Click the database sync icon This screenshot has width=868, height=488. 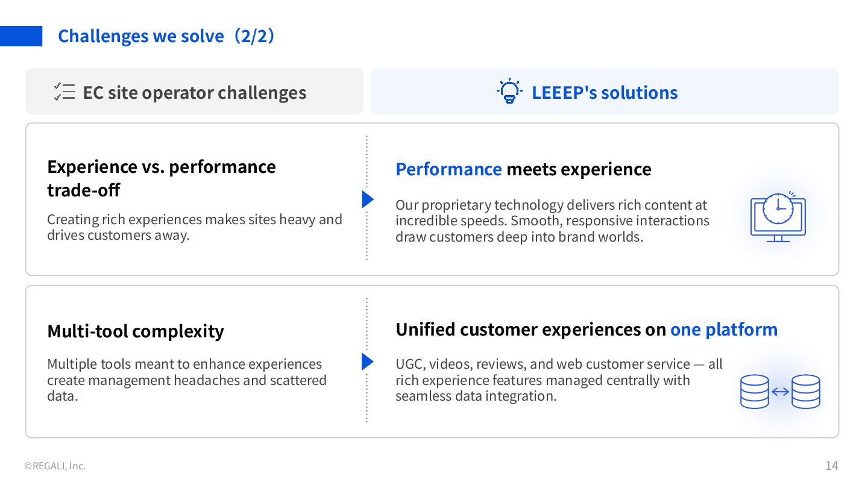pyautogui.click(x=780, y=392)
